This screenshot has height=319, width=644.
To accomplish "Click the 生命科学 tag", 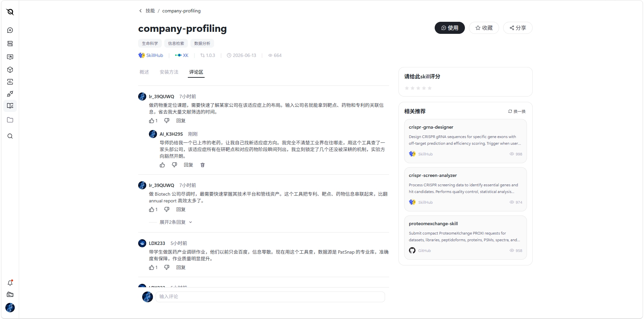I will pyautogui.click(x=150, y=43).
